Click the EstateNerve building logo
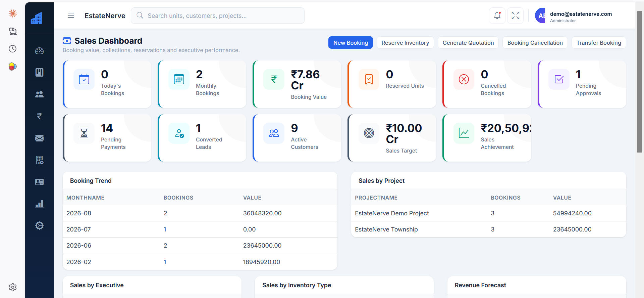The height and width of the screenshot is (298, 644). [37, 18]
